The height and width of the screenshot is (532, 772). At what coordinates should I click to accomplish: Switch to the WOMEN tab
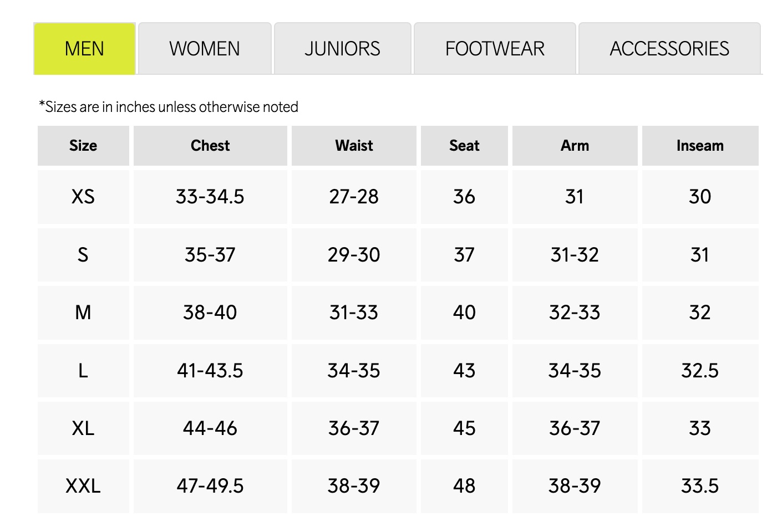pos(205,49)
